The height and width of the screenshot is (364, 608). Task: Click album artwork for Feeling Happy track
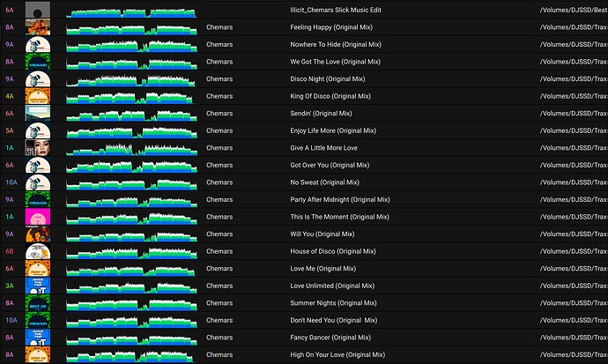coord(37,27)
